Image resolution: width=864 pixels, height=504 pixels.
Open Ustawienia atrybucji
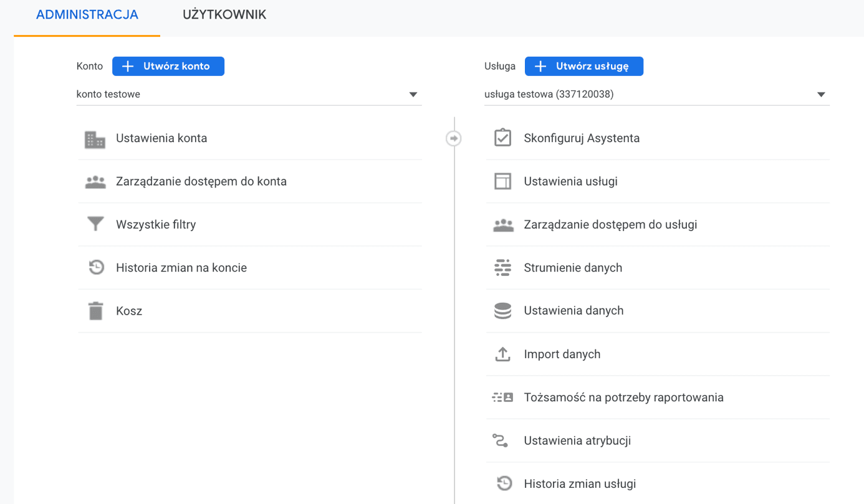coord(658,440)
